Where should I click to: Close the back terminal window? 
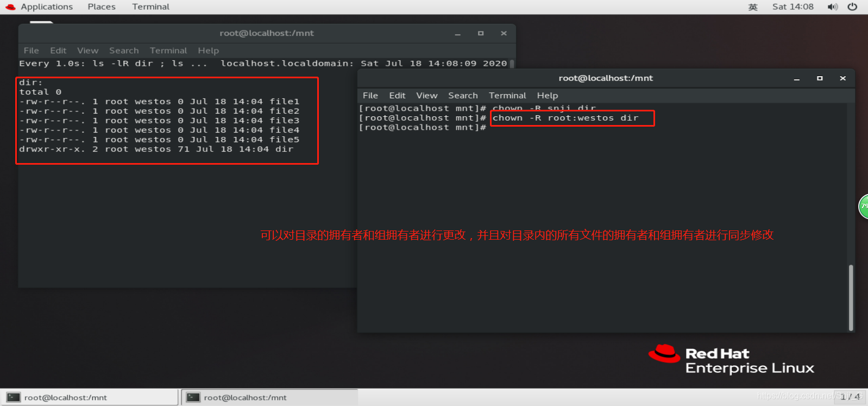click(x=504, y=33)
